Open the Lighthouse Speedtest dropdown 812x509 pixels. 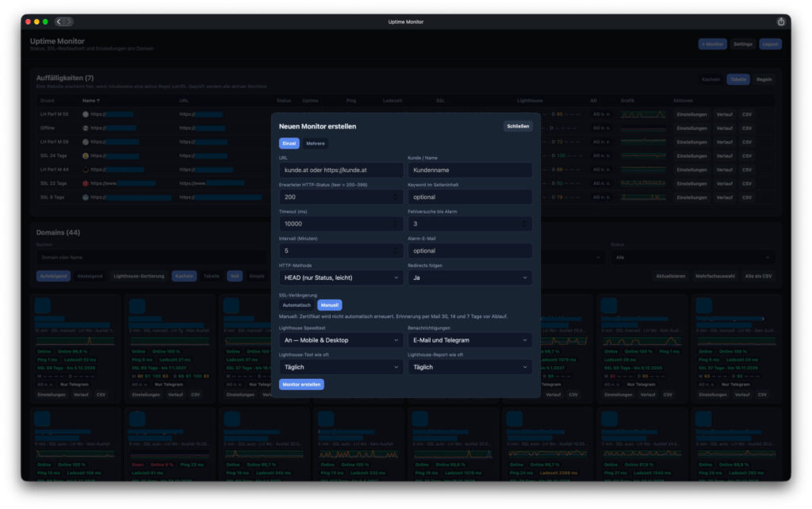pyautogui.click(x=341, y=340)
